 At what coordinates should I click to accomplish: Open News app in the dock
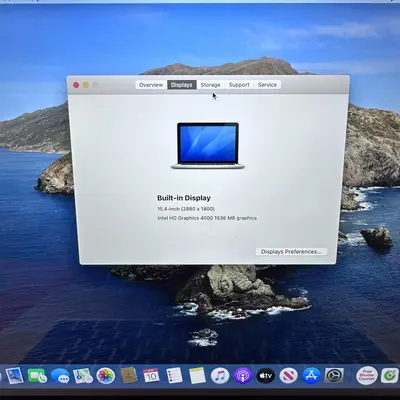click(x=288, y=376)
